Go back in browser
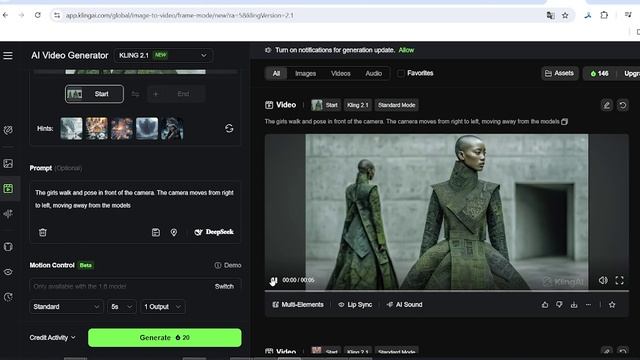Image resolution: width=640 pixels, height=360 pixels. (5, 15)
